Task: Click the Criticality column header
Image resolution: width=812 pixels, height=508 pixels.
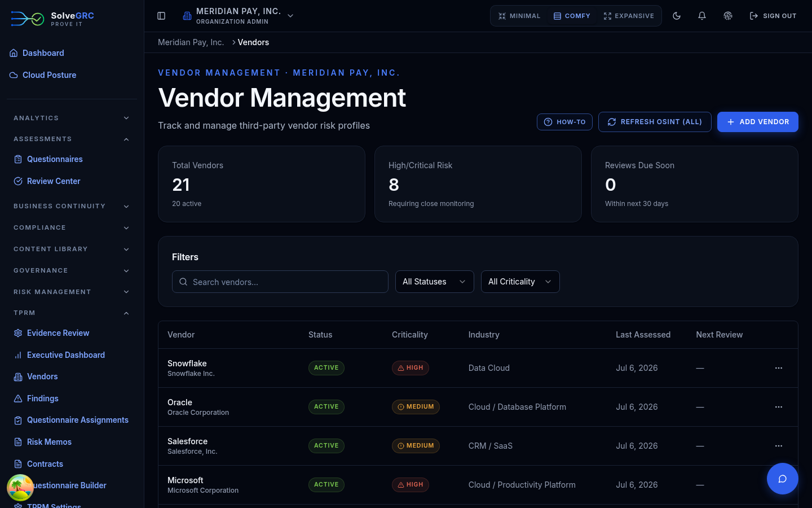Action: click(x=410, y=335)
